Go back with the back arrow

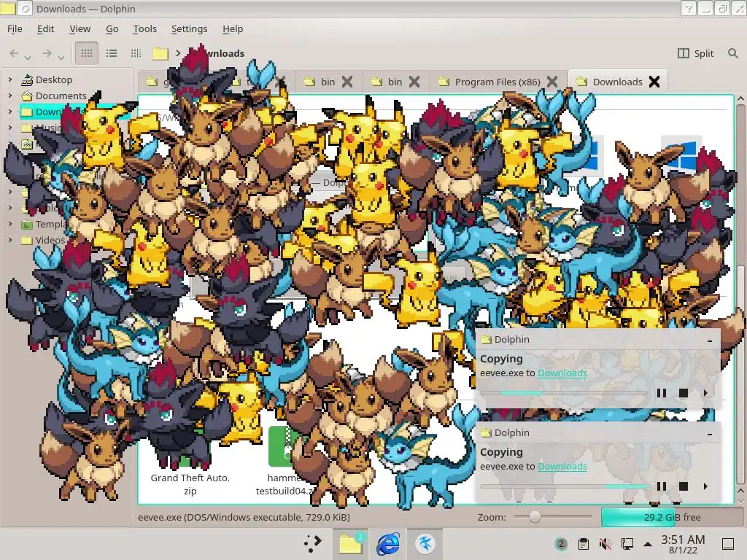pyautogui.click(x=15, y=53)
